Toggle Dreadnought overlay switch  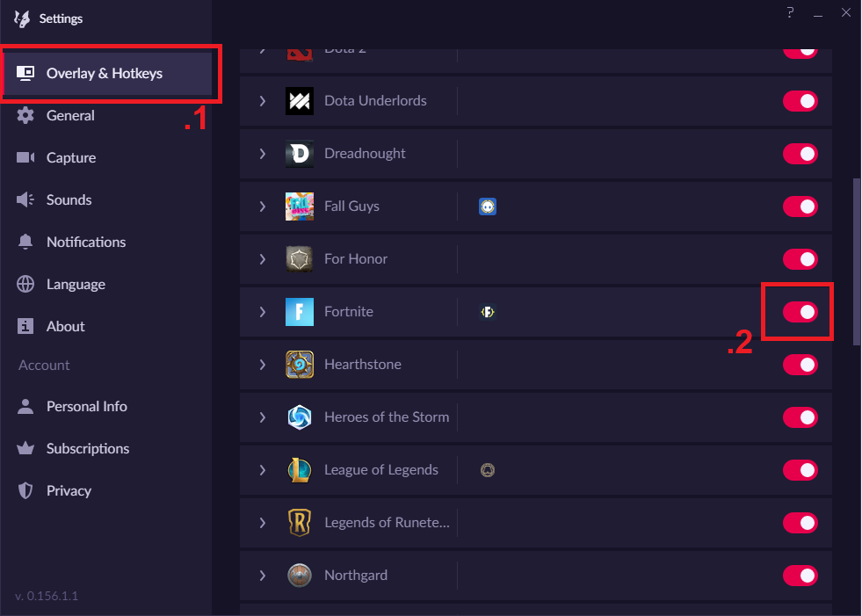[800, 154]
